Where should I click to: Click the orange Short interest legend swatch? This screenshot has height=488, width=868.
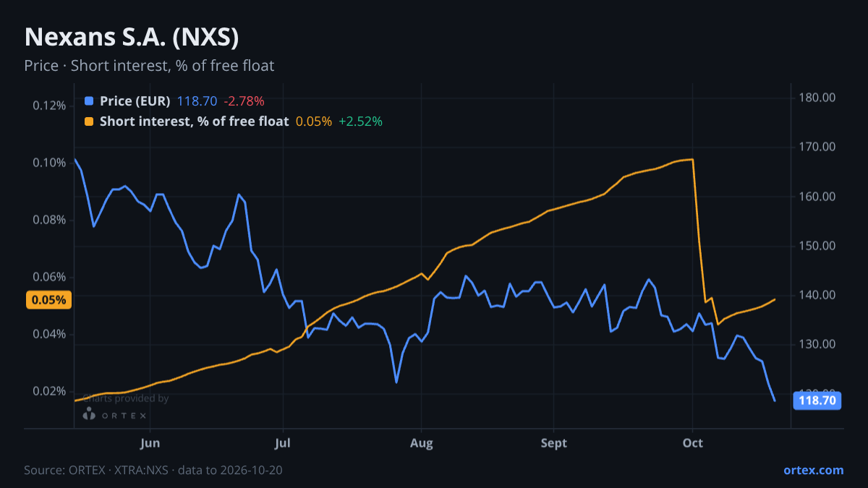[x=89, y=121]
